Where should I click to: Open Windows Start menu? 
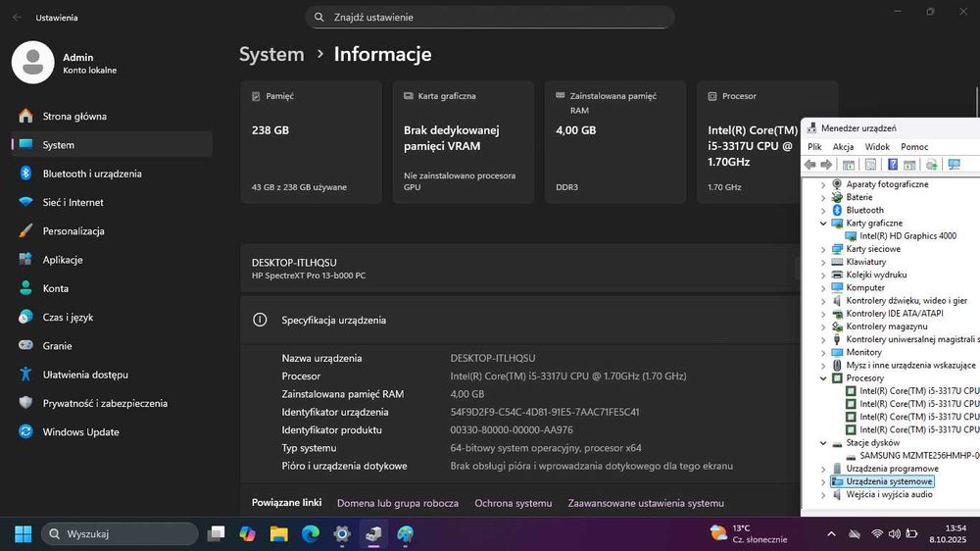click(x=24, y=534)
